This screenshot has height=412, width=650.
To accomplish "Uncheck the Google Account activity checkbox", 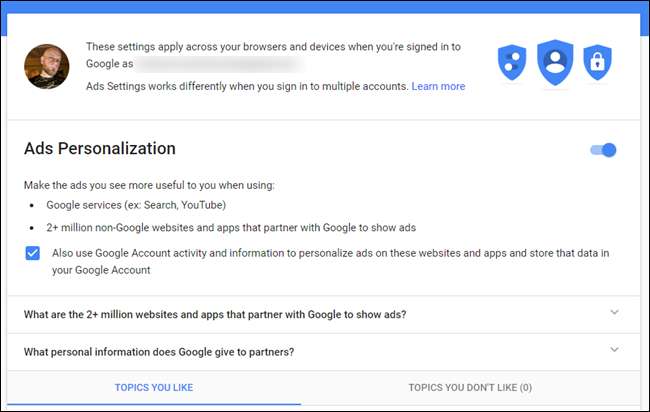I will click(x=33, y=254).
